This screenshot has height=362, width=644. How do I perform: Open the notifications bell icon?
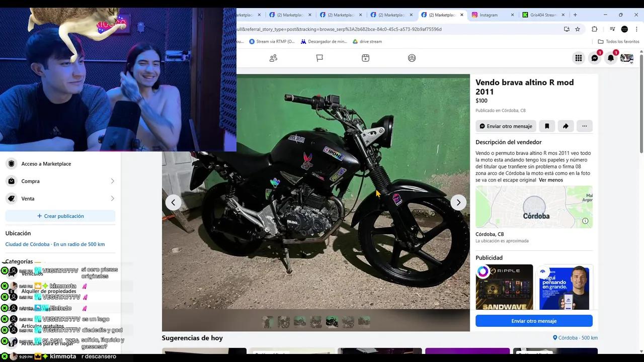pos(610,58)
